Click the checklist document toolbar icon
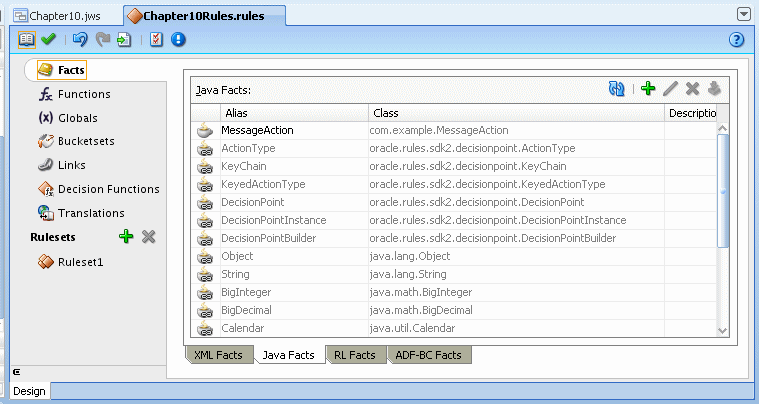Image resolution: width=759 pixels, height=404 pixels. (156, 39)
